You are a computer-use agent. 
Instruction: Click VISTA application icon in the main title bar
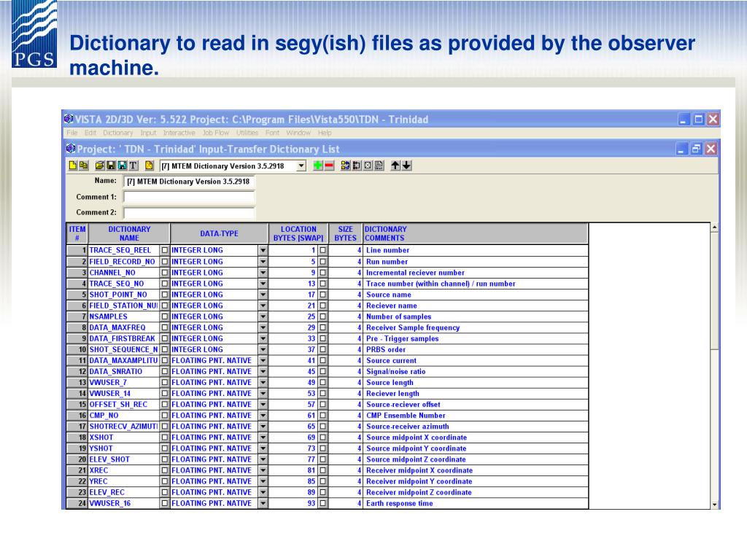coord(69,119)
